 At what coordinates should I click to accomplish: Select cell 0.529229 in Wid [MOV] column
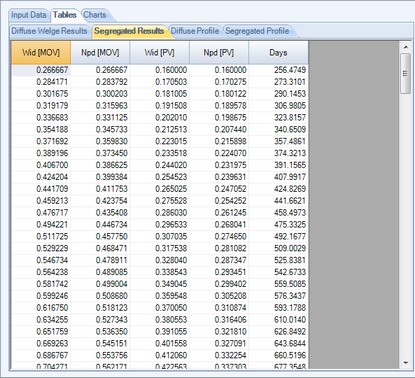pos(41,249)
